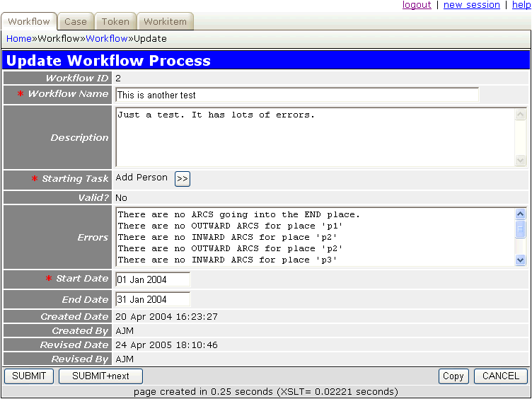Select the Workitem tab
This screenshot has width=532, height=399.
[166, 21]
